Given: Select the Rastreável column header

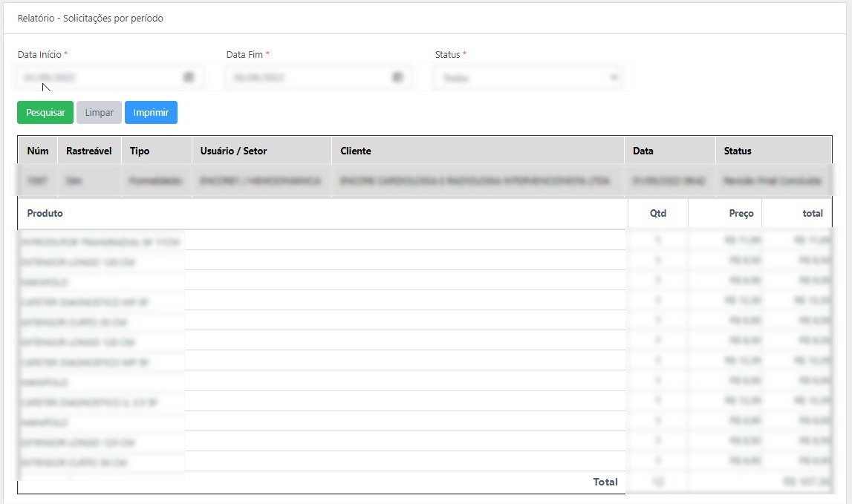Looking at the screenshot, I should pos(88,151).
